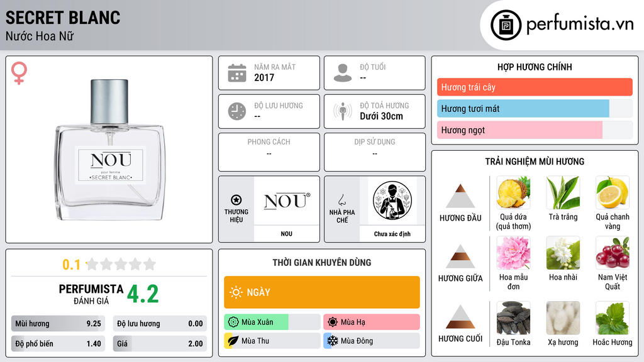Viewport: 644px width, 362px height.
Task: Click the pink female gender symbol
Action: pos(19,73)
